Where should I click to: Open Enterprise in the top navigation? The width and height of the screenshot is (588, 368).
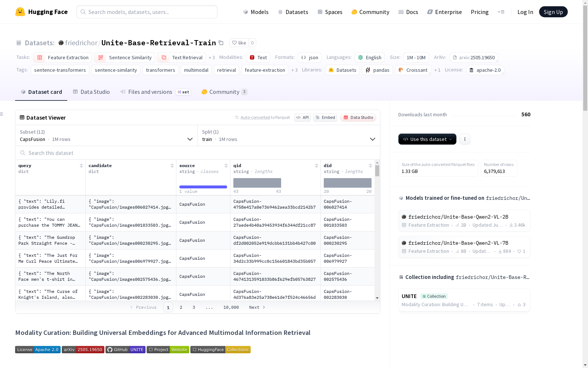[x=445, y=12]
